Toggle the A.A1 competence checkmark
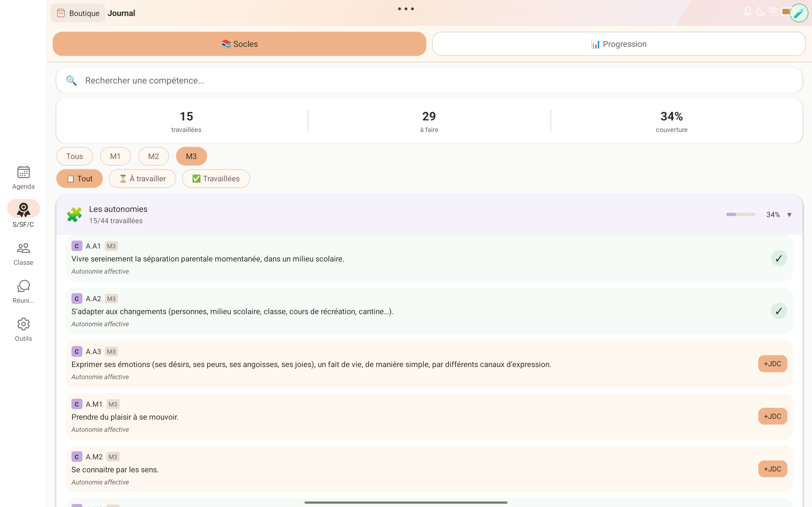The width and height of the screenshot is (812, 507). tap(779, 258)
